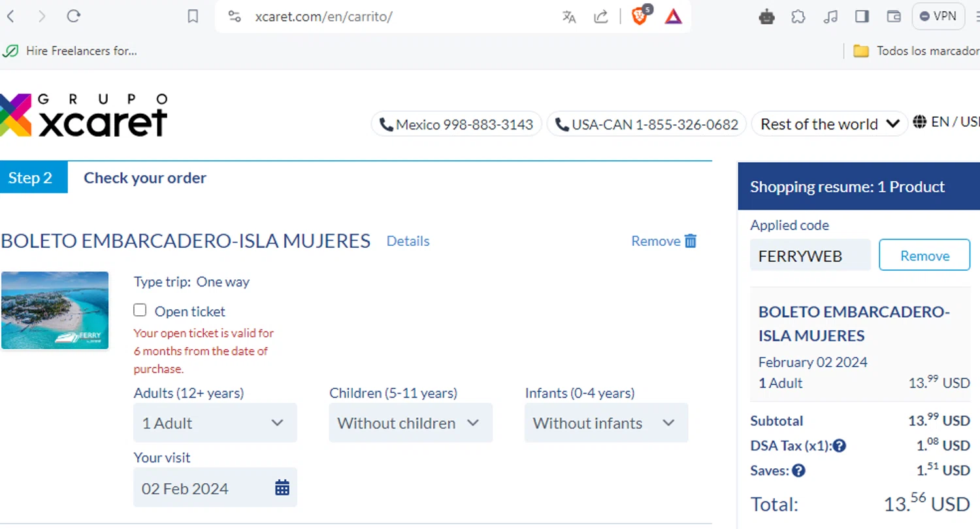Click the February 02 2024 date in summary
The width and height of the screenshot is (980, 529).
[x=813, y=362]
